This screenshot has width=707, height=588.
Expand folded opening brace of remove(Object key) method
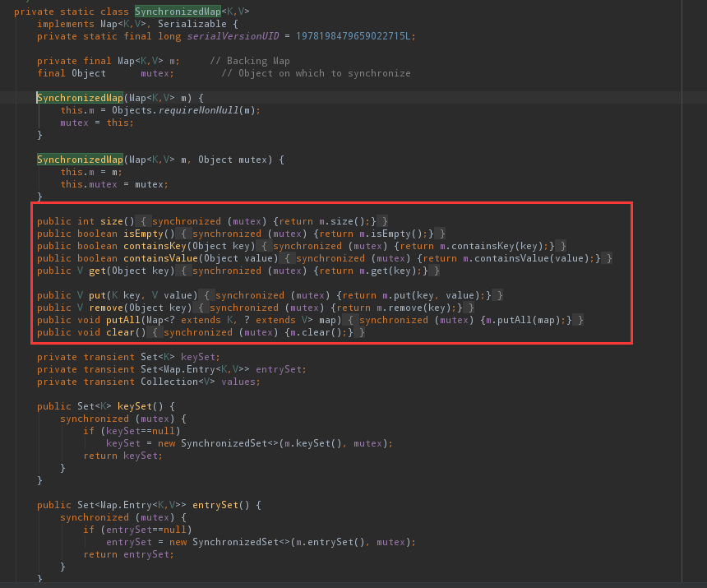(201, 308)
